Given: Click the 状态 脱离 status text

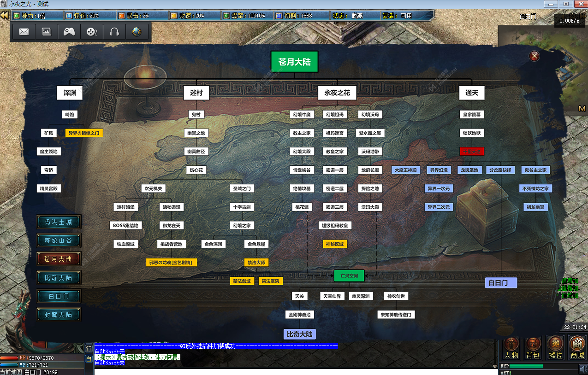Looking at the screenshot, I should point(348,16).
